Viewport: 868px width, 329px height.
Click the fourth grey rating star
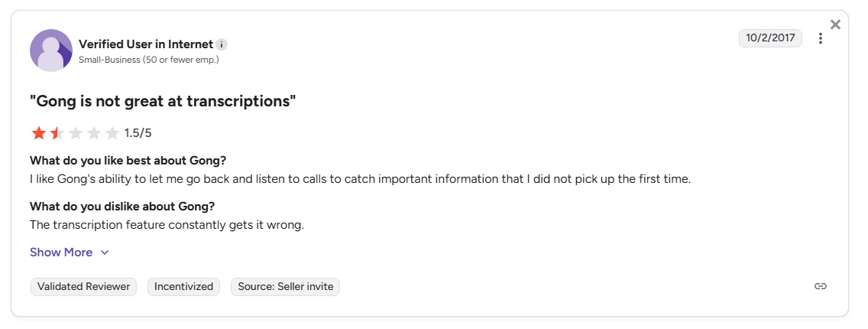(93, 133)
